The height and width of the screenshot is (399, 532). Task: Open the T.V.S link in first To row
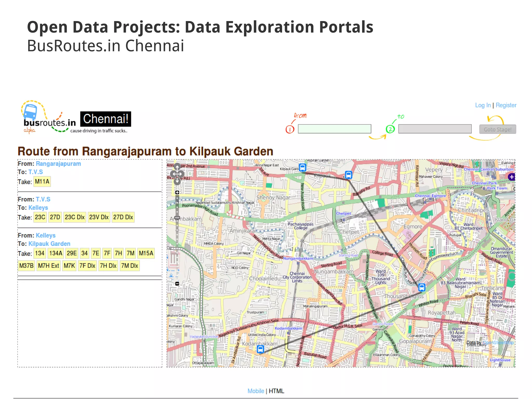click(36, 172)
